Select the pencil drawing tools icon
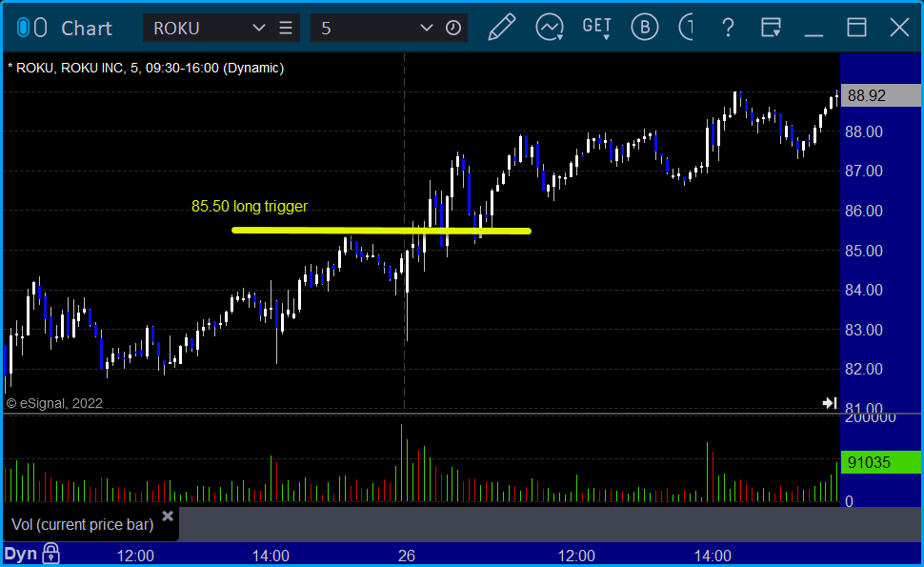924x567 pixels. (x=501, y=27)
